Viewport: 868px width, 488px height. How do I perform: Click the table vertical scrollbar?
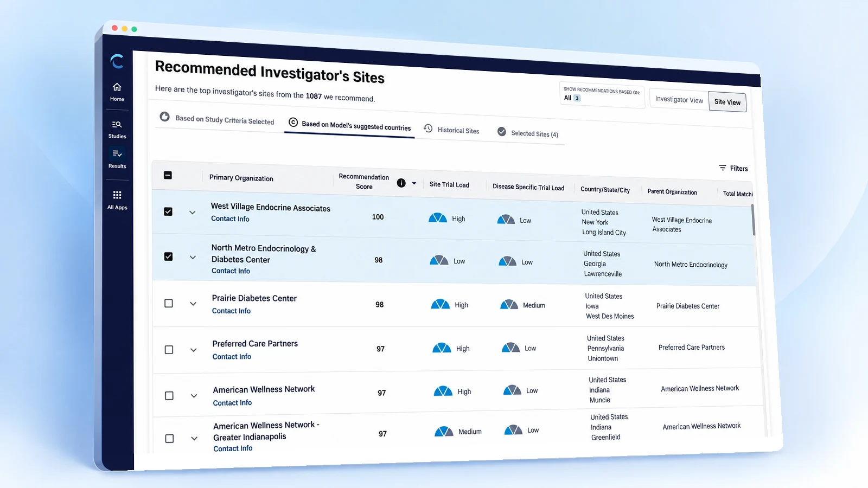753,220
